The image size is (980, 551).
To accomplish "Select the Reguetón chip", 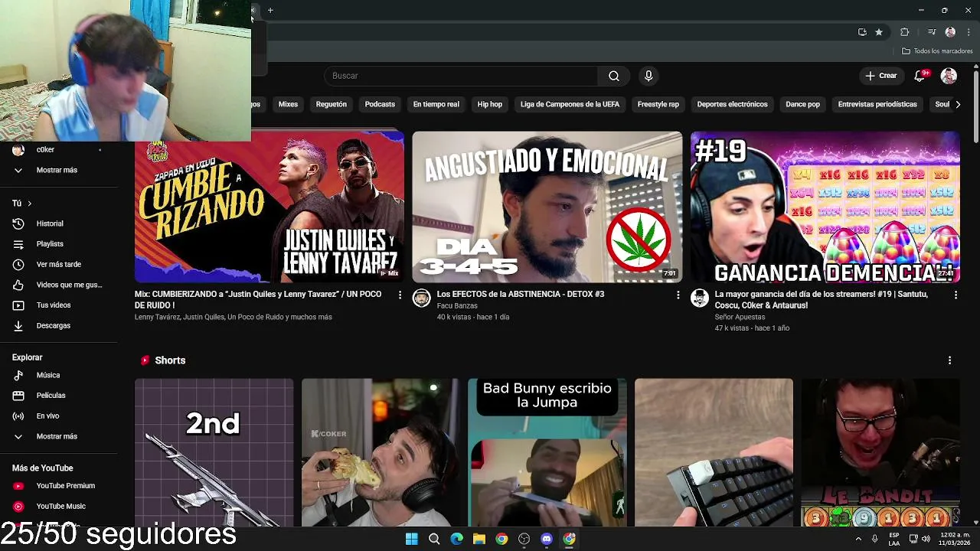I will (332, 104).
